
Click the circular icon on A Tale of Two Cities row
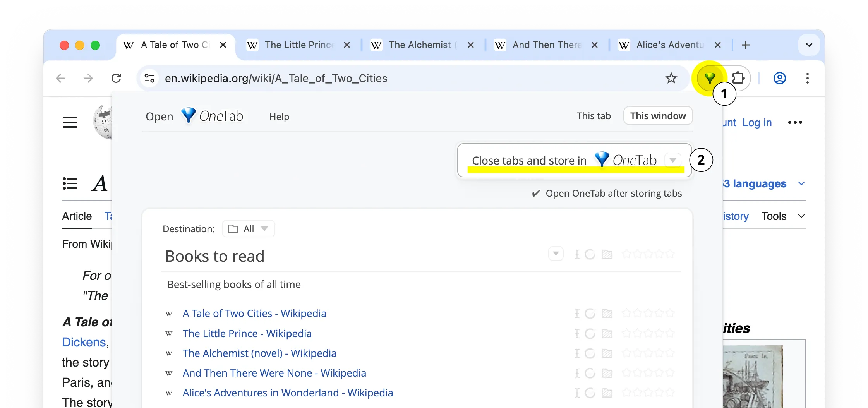click(x=590, y=314)
